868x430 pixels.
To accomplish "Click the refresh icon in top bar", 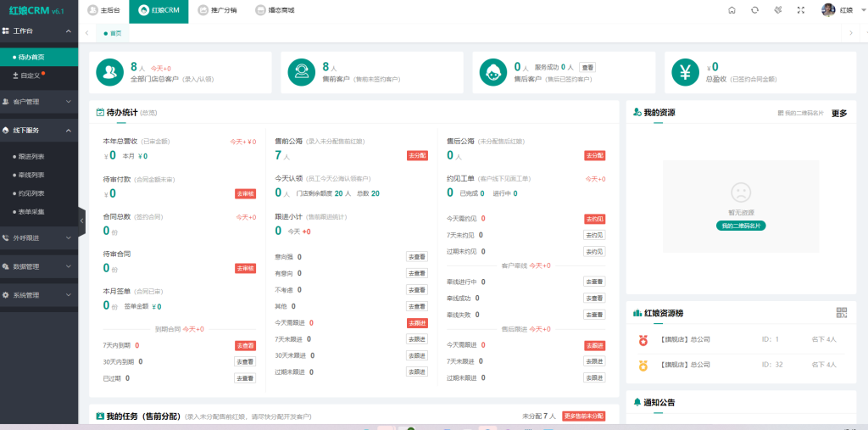I will 754,10.
